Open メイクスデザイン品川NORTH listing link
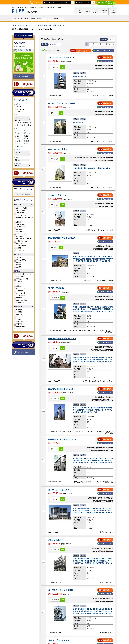 click(x=61, y=58)
